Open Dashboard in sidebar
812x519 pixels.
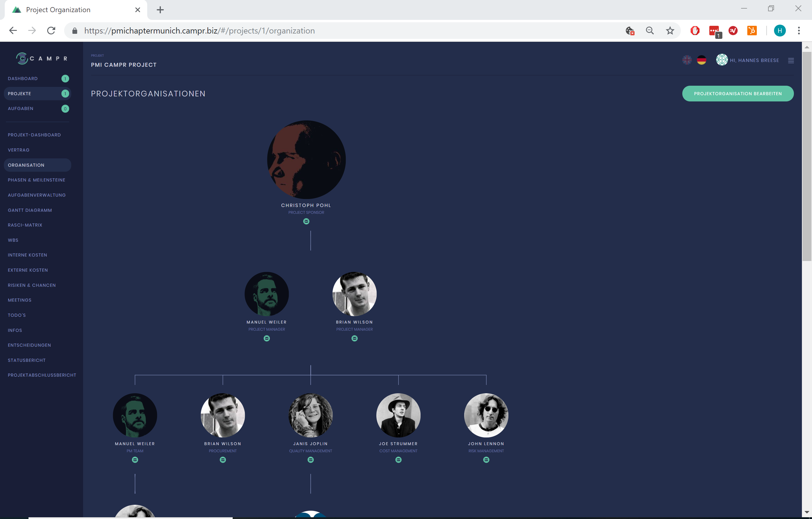(37, 79)
